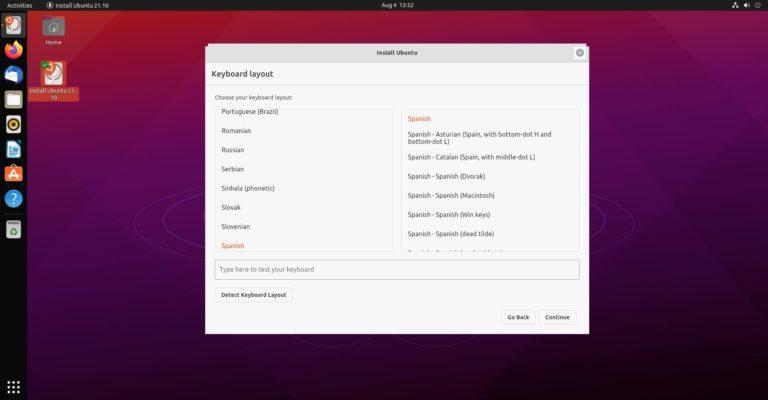Image resolution: width=768 pixels, height=400 pixels.
Task: Open the Ubuntu installer icon in the dock
Action: 13,24
